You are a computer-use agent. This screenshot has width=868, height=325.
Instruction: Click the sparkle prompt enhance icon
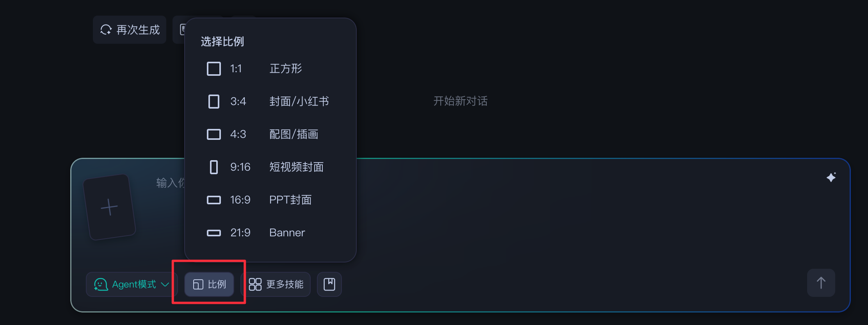pos(831,177)
